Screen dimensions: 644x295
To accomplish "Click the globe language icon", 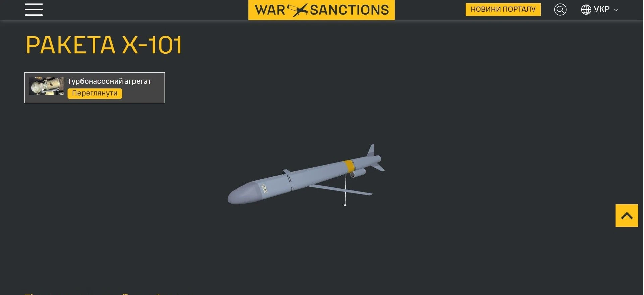I will coord(586,9).
